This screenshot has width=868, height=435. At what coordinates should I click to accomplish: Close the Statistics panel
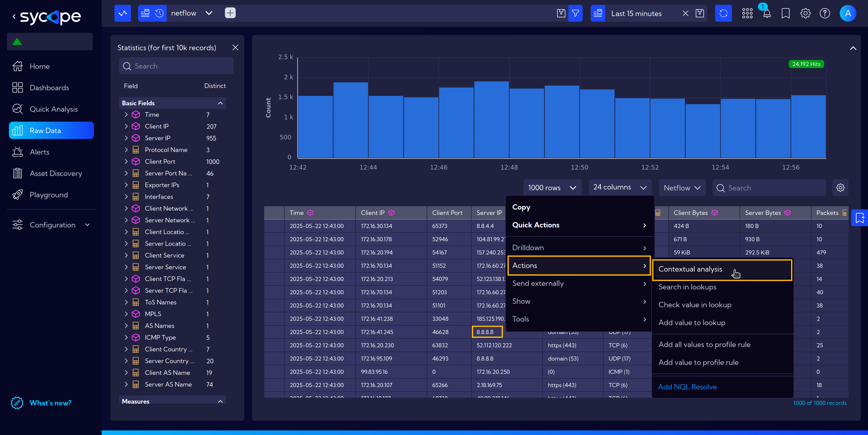coord(235,47)
